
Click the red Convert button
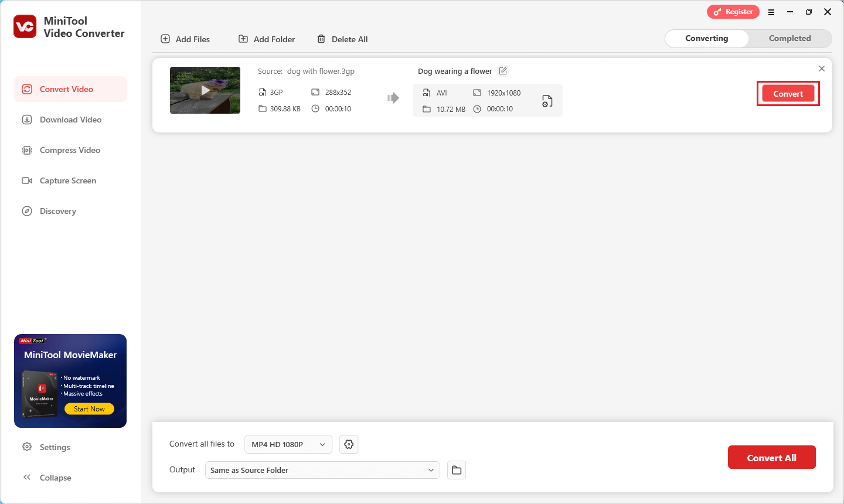788,94
